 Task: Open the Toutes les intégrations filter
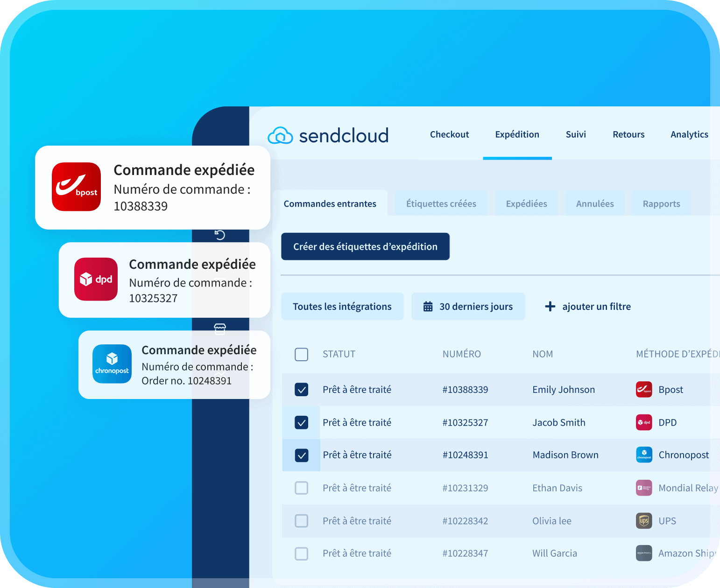tap(342, 307)
